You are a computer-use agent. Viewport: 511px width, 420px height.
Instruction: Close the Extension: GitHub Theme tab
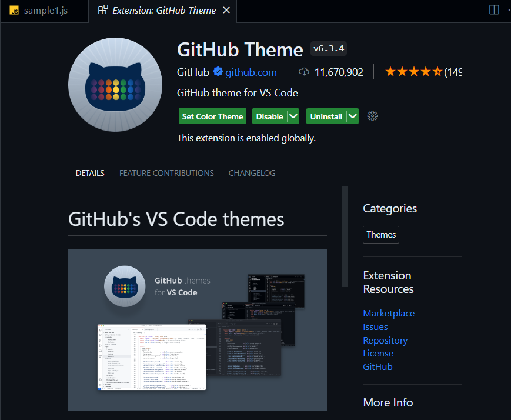coord(226,9)
